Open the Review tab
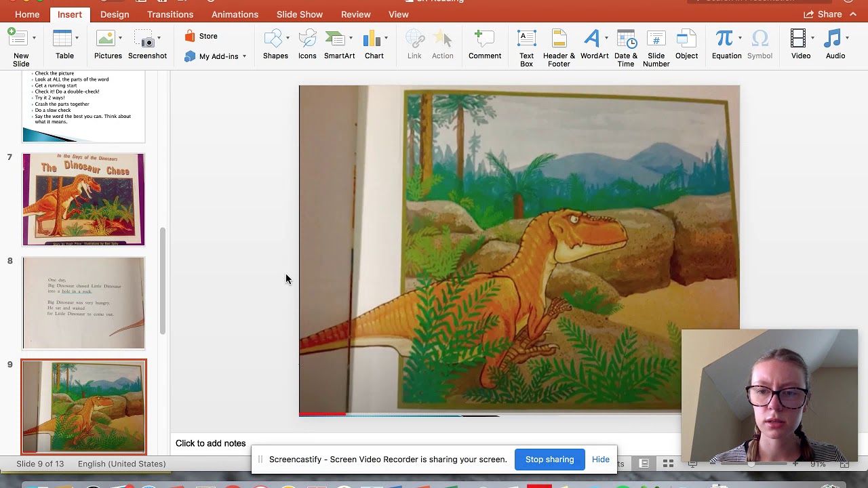The width and height of the screenshot is (868, 488). click(x=356, y=14)
